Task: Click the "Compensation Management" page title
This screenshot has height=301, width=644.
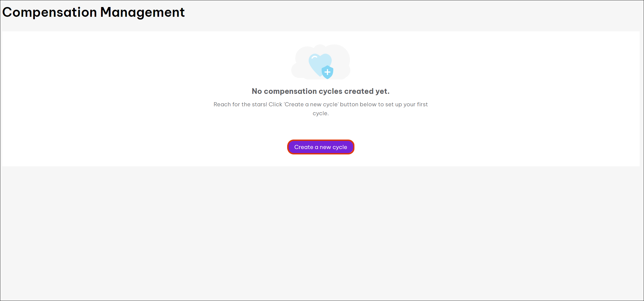Action: (93, 12)
